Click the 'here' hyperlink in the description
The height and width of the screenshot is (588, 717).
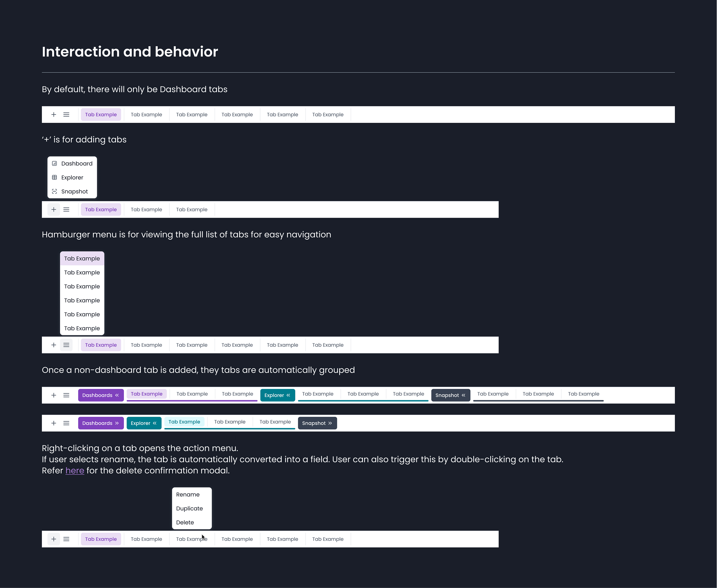[74, 470]
